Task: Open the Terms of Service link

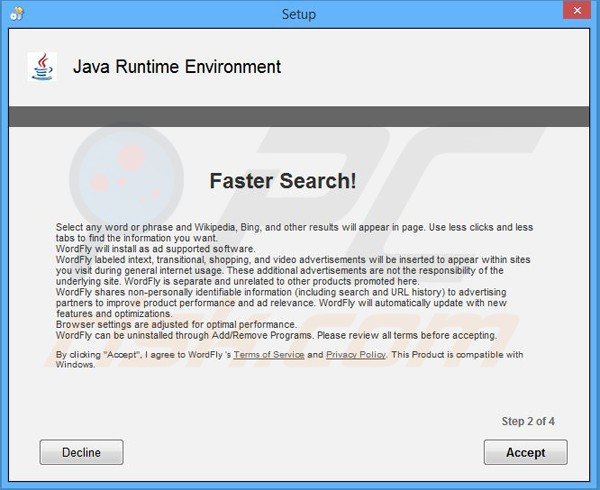Action: pyautogui.click(x=269, y=355)
